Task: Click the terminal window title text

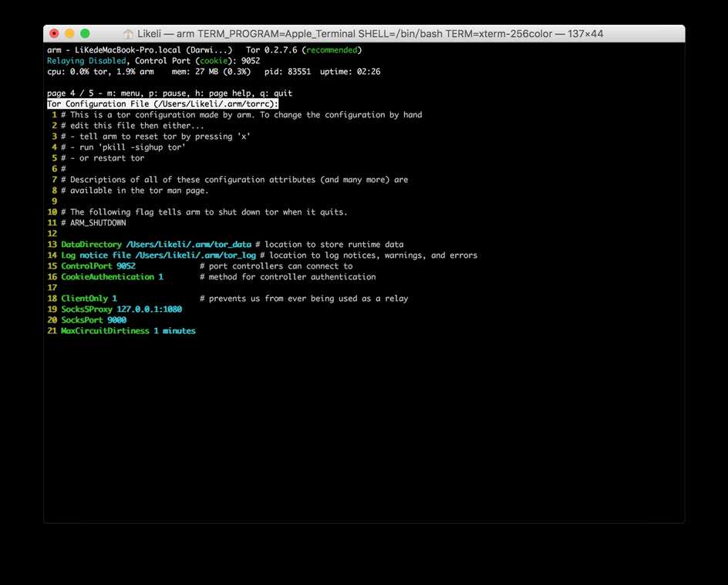Action: click(370, 34)
